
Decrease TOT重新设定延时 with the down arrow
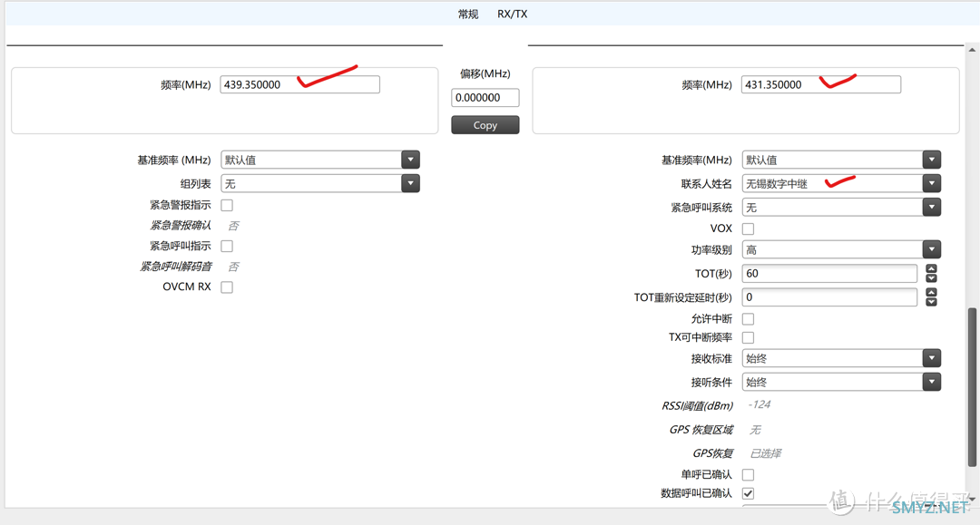931,302
